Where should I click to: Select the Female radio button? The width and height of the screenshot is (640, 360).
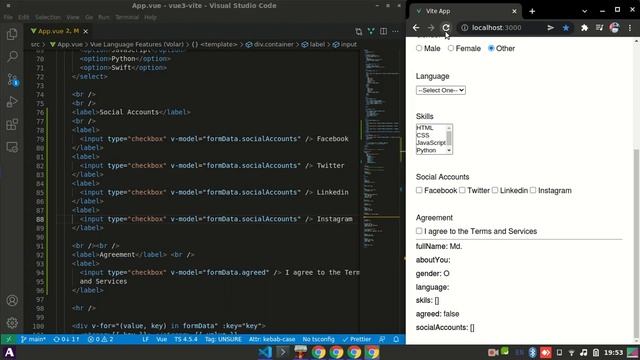tap(451, 48)
